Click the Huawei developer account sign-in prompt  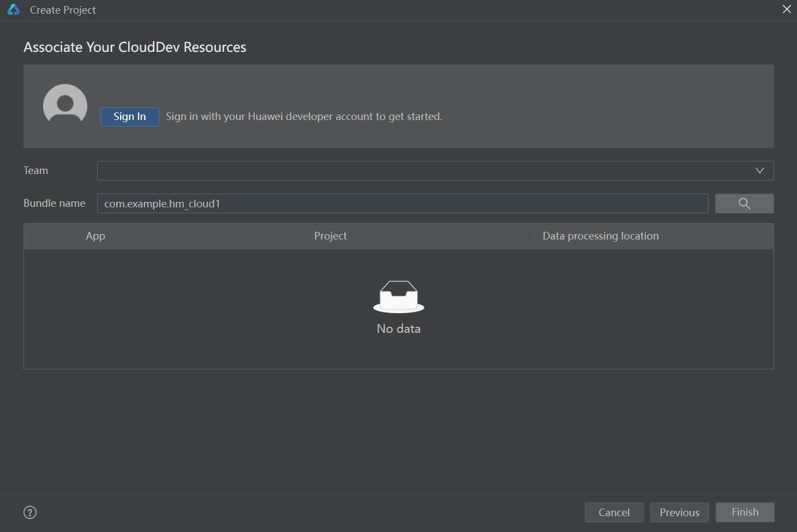tap(304, 117)
